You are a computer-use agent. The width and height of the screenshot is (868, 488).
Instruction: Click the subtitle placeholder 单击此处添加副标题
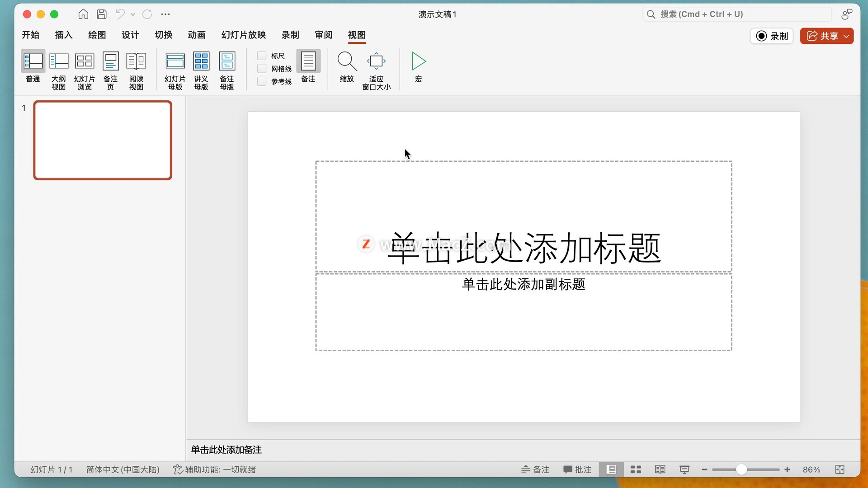(524, 312)
